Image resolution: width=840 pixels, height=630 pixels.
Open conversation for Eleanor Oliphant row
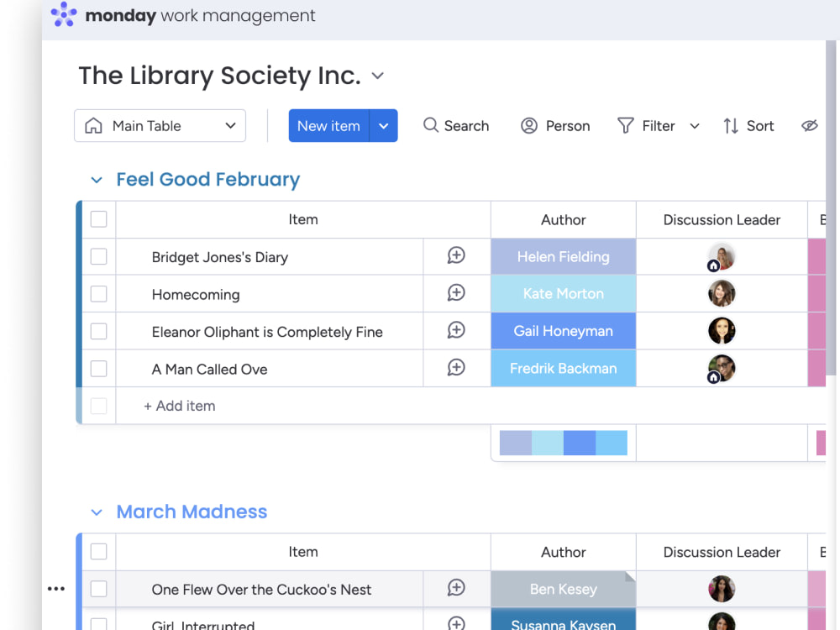[x=456, y=330]
